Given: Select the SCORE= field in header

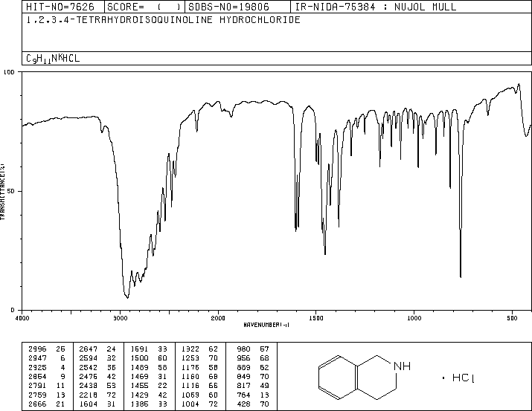Looking at the screenshot, I should point(144,7).
